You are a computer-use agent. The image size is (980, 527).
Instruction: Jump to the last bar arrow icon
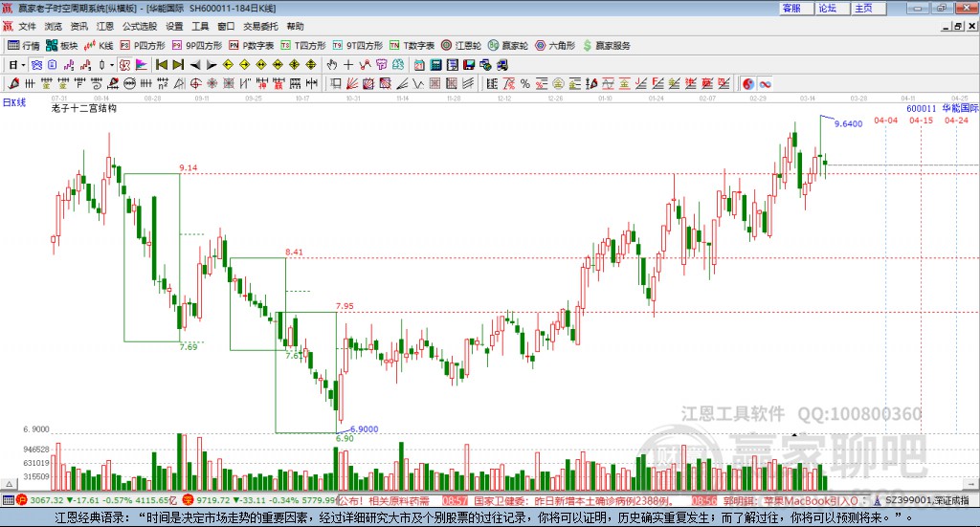pyautogui.click(x=178, y=65)
